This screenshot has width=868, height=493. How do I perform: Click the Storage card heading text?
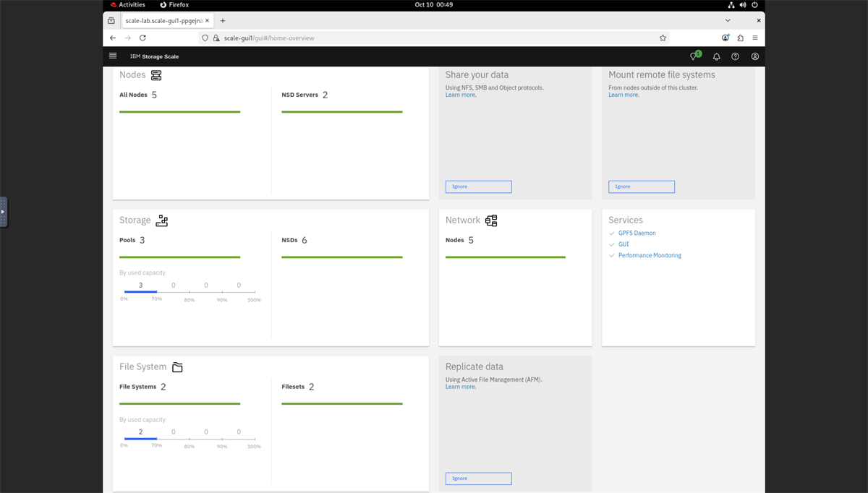135,220
